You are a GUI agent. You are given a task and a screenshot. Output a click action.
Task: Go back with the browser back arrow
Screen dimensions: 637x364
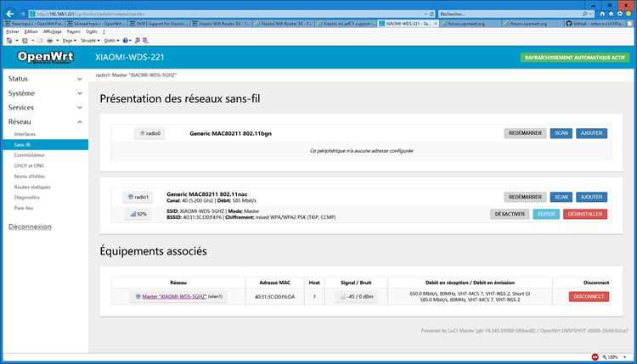9,14
